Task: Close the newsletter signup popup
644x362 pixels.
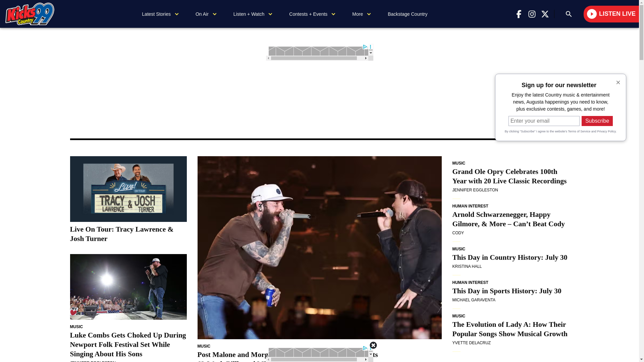Action: pos(618,82)
